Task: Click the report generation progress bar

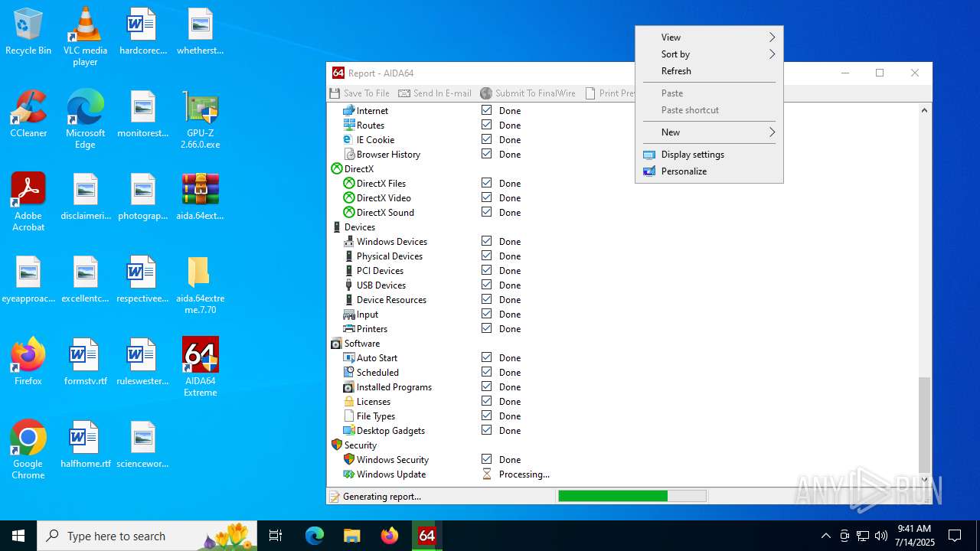Action: pos(632,497)
